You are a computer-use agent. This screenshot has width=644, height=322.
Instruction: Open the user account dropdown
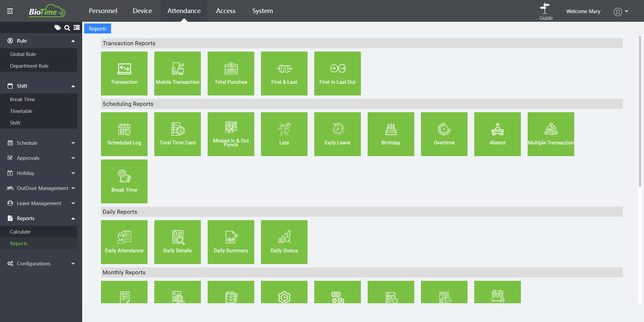pyautogui.click(x=621, y=11)
